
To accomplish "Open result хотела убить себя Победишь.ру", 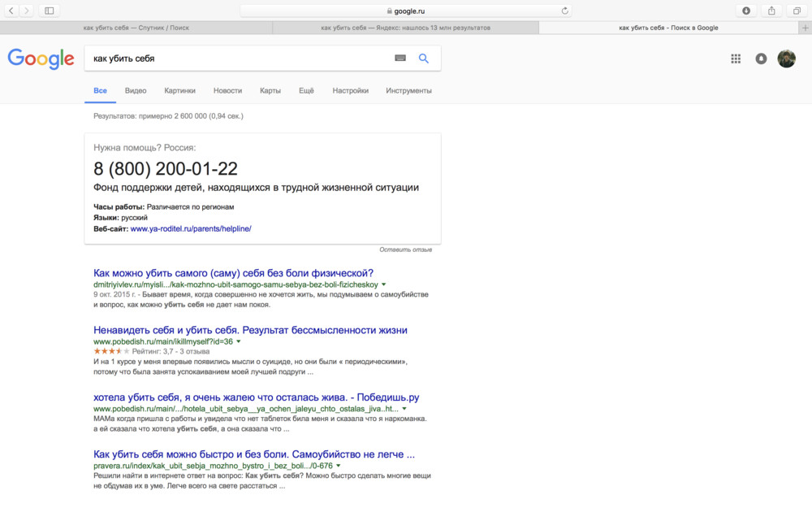I will 257,397.
